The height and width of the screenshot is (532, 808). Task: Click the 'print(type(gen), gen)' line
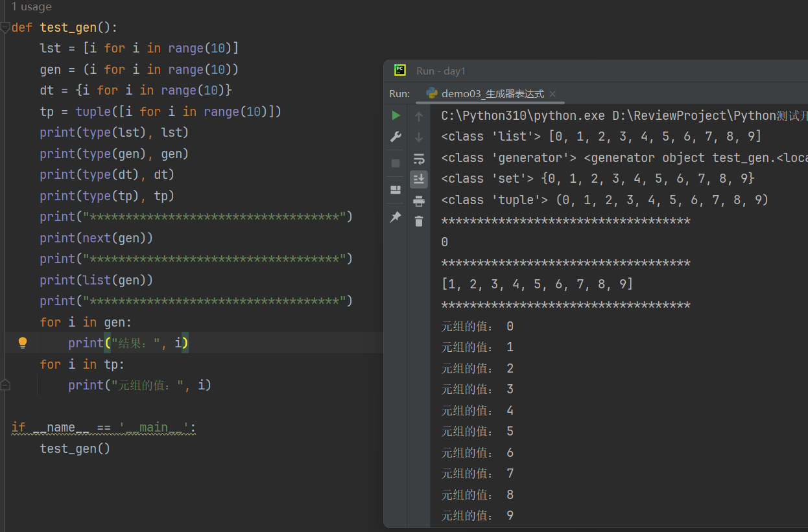click(114, 154)
